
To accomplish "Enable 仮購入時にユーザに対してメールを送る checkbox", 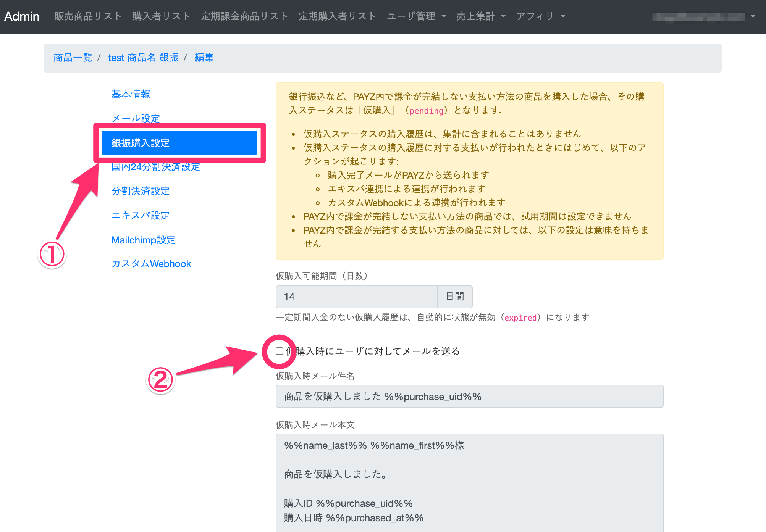I will click(x=280, y=351).
